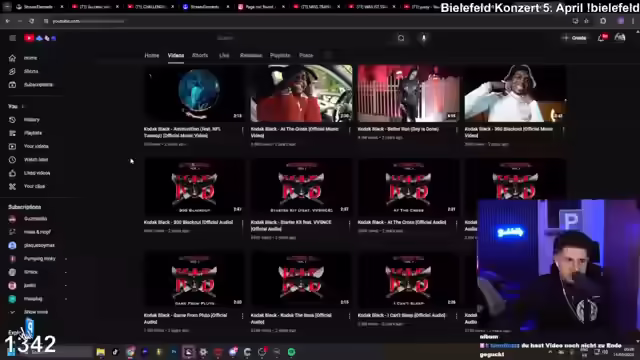Open the YouTube hamburger guide menu
The height and width of the screenshot is (360, 640).
click(x=13, y=38)
